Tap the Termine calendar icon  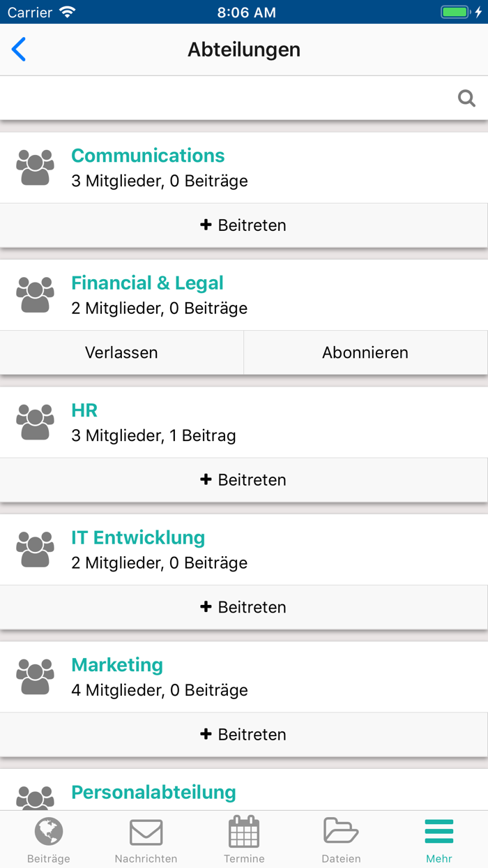[x=243, y=831]
